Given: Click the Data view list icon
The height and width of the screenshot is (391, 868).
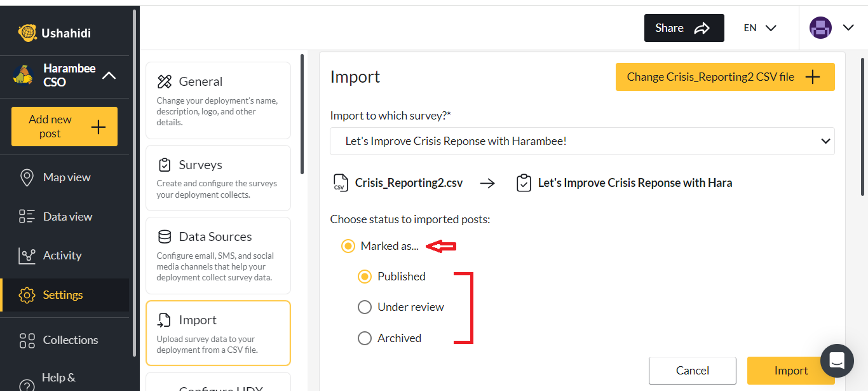Looking at the screenshot, I should tap(27, 217).
